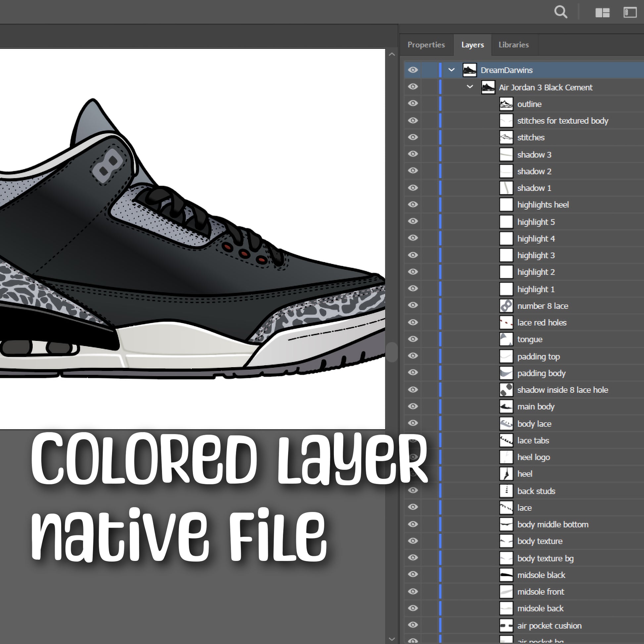Open the arrange documents icon
644x644 pixels.
coord(602,13)
